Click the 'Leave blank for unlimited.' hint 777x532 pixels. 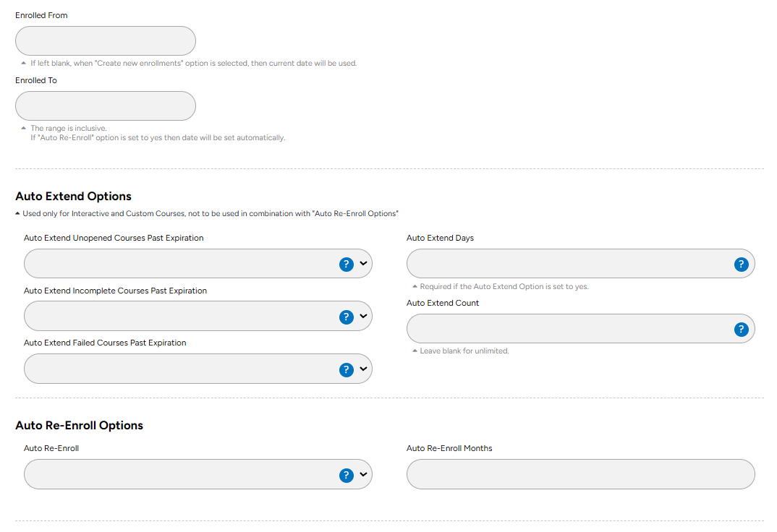[x=464, y=351]
